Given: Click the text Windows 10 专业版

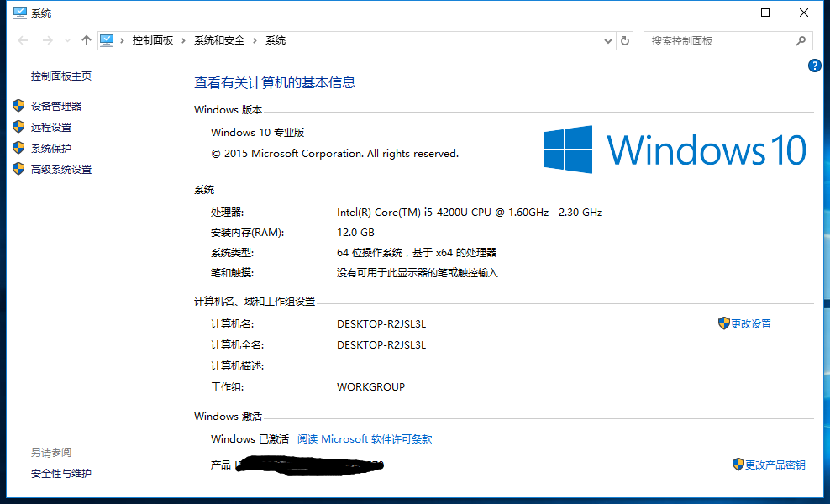Looking at the screenshot, I should pos(258,133).
